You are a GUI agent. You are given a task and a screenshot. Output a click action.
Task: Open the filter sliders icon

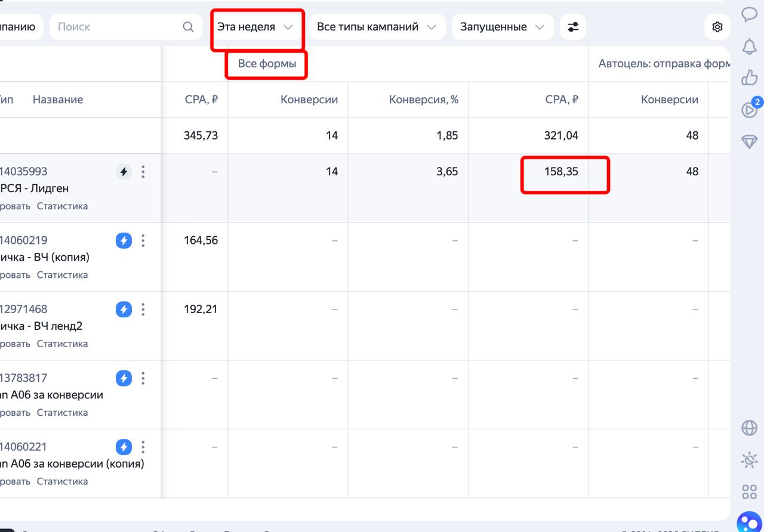pos(573,27)
